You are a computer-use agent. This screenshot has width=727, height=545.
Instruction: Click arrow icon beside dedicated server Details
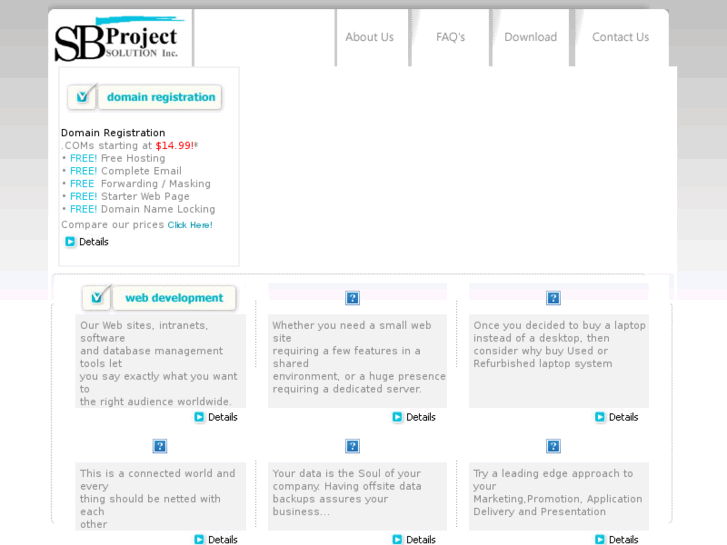point(397,417)
